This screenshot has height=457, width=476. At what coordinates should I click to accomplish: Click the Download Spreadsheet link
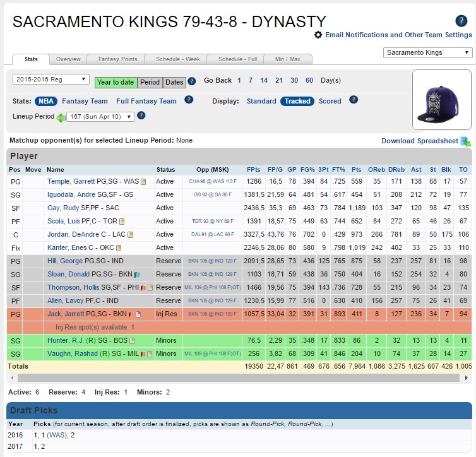pos(420,141)
